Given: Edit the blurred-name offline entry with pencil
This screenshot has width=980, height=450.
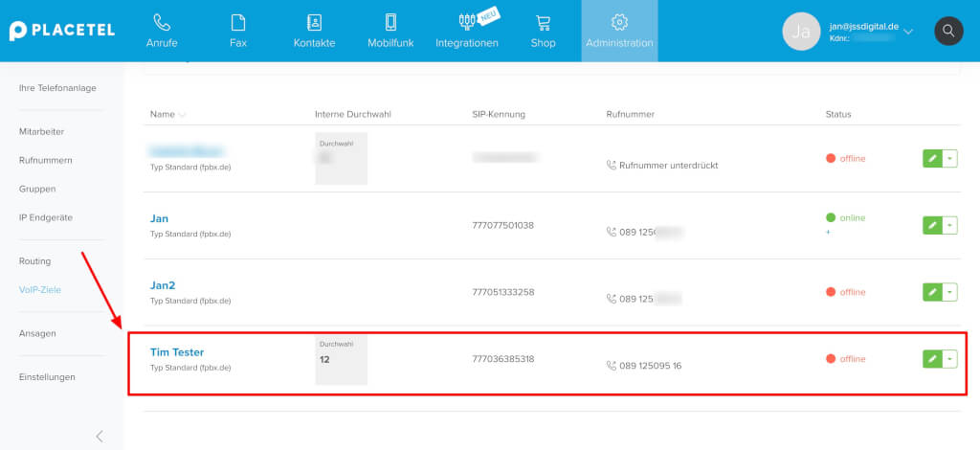Looking at the screenshot, I should [932, 159].
